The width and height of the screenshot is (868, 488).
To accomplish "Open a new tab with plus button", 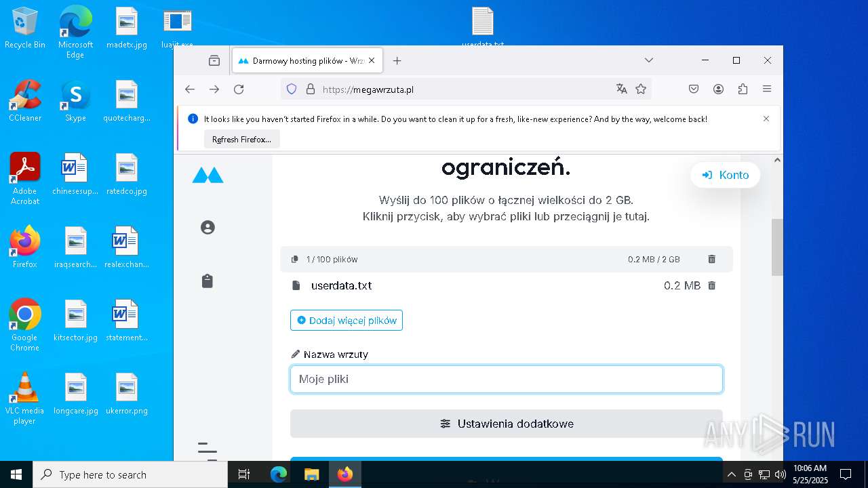I will (397, 60).
